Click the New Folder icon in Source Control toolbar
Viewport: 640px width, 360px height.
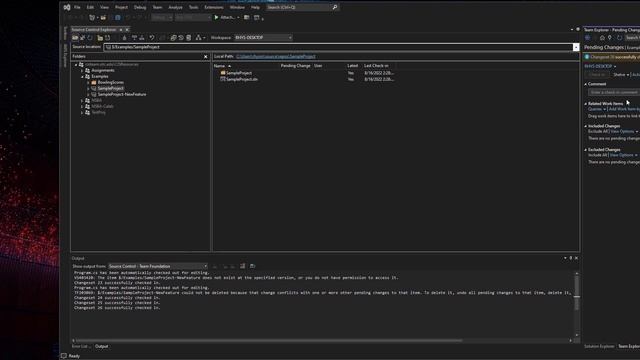[x=100, y=38]
